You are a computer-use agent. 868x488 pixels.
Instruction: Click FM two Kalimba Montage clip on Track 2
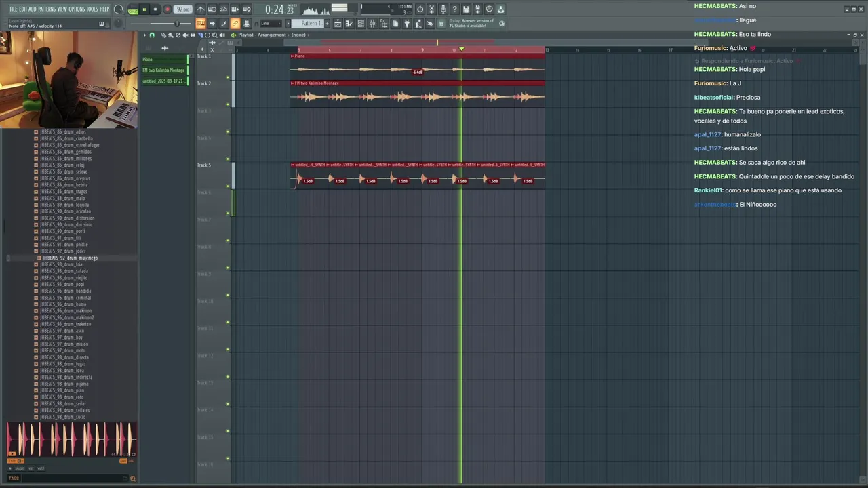point(418,94)
